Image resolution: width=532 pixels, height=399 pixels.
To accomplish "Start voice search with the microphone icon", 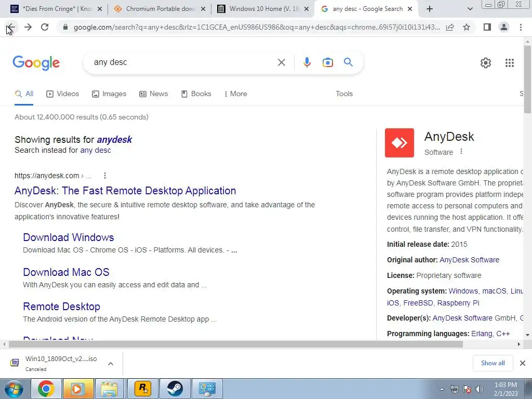I will 307,62.
